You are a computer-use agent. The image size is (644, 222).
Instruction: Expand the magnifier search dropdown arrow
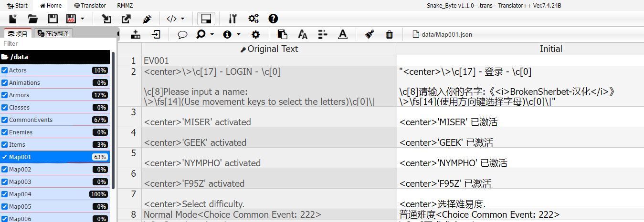pyautogui.click(x=212, y=34)
